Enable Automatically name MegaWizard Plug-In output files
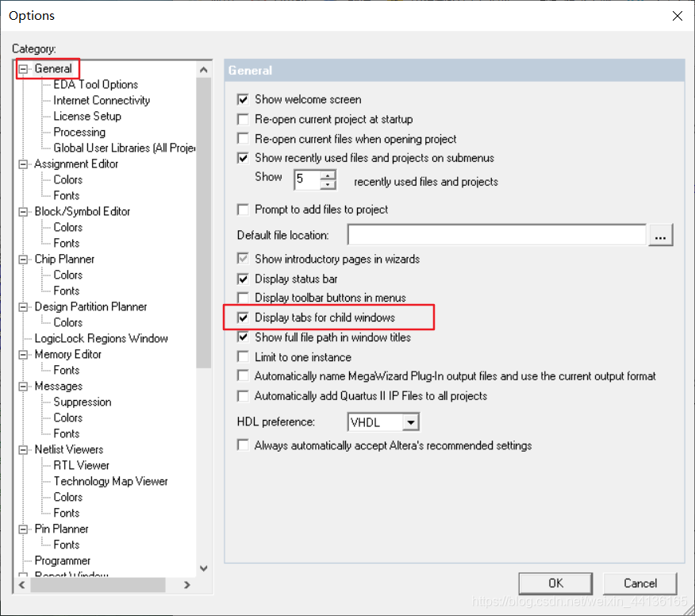This screenshot has height=616, width=695. [243, 376]
